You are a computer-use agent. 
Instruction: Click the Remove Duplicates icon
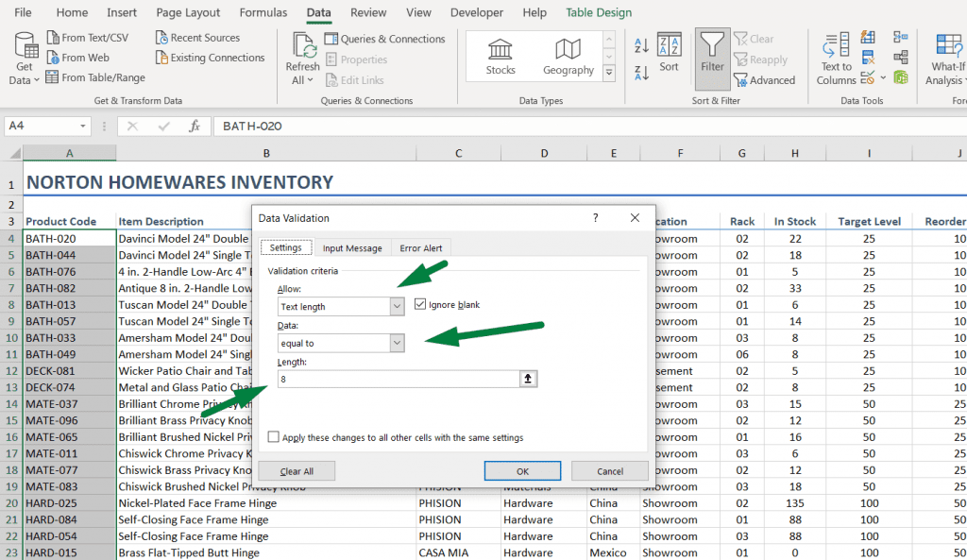coord(867,56)
